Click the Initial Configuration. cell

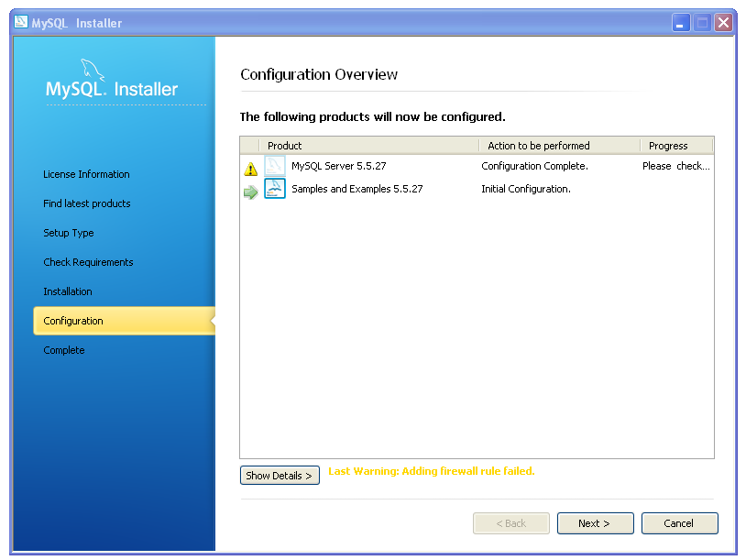pyautogui.click(x=526, y=189)
